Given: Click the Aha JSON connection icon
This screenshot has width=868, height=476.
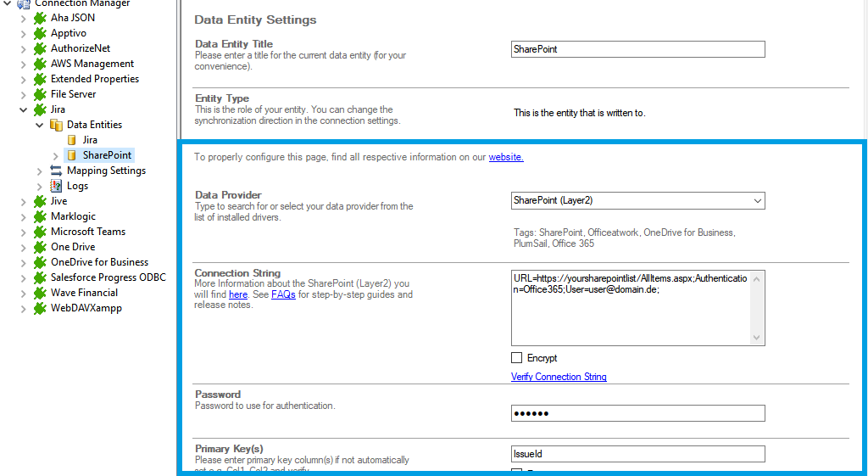Looking at the screenshot, I should point(40,18).
